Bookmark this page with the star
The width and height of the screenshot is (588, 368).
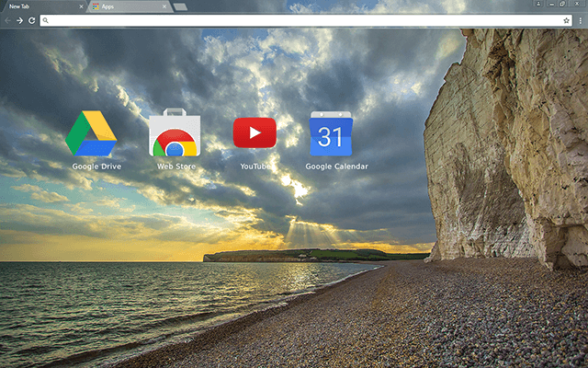pyautogui.click(x=566, y=19)
